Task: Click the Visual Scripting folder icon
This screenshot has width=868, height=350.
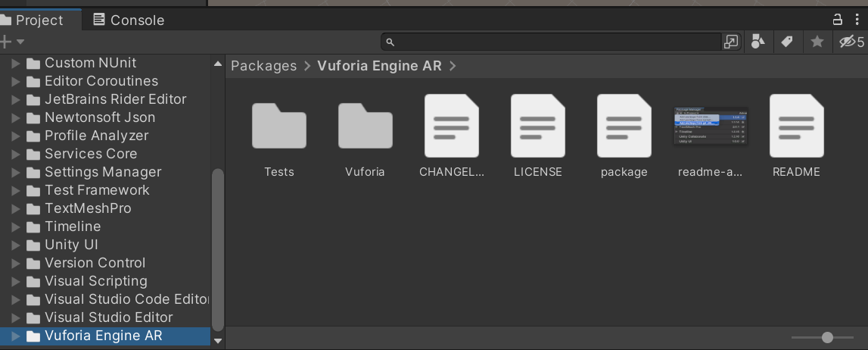Action: tap(33, 281)
